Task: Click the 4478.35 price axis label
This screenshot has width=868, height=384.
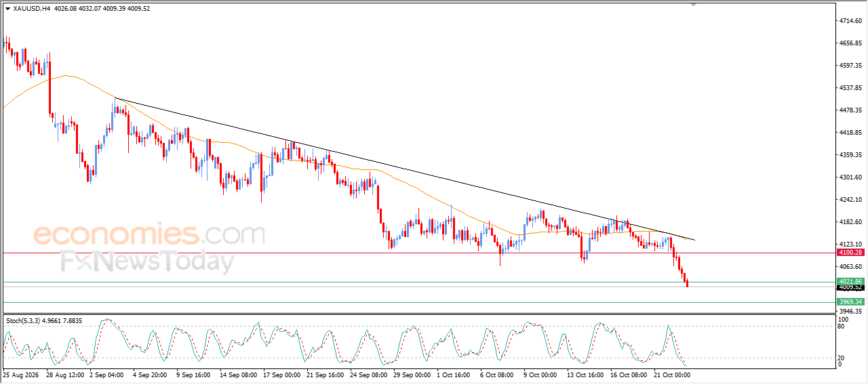Action: (x=850, y=110)
